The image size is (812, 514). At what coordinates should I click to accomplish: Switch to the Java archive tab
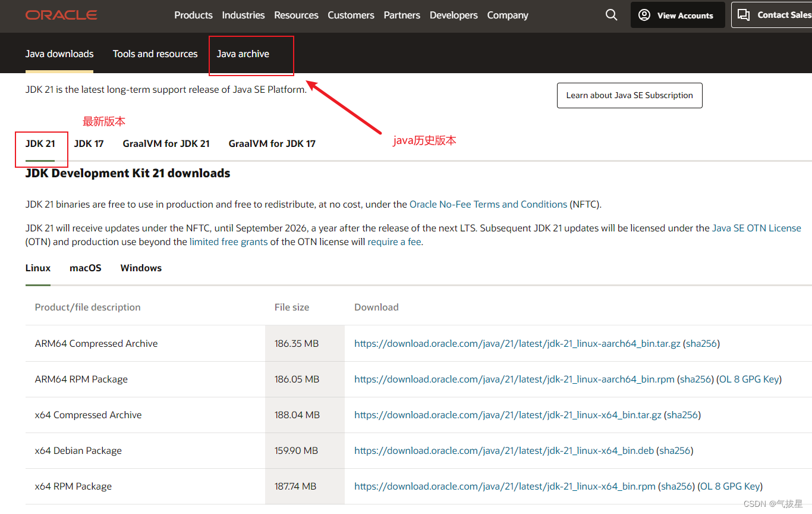(x=243, y=54)
